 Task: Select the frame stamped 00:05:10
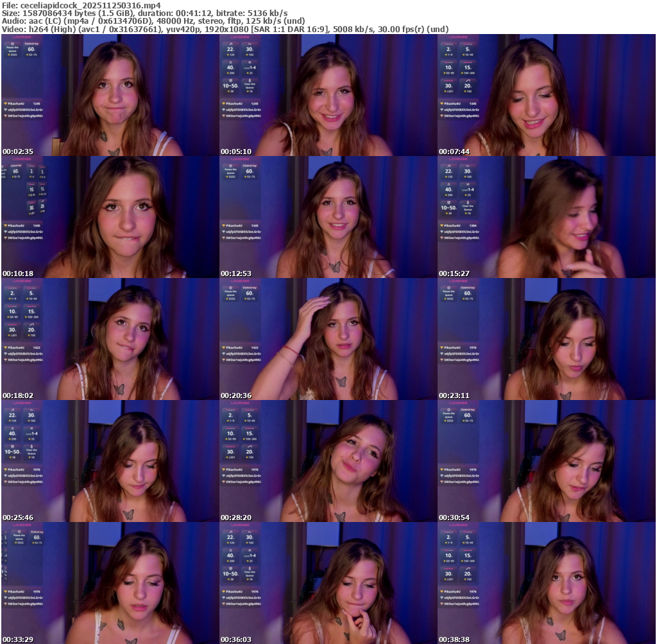[x=328, y=95]
